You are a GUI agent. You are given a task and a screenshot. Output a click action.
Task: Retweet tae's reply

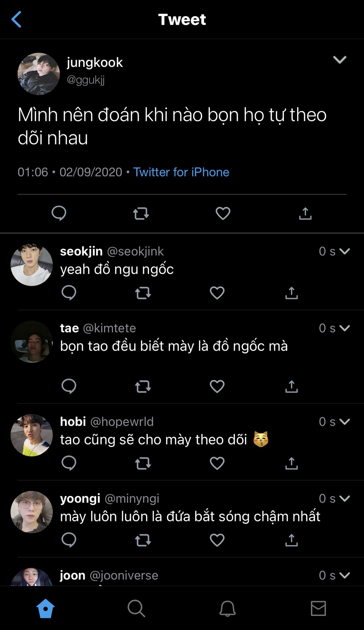143,387
